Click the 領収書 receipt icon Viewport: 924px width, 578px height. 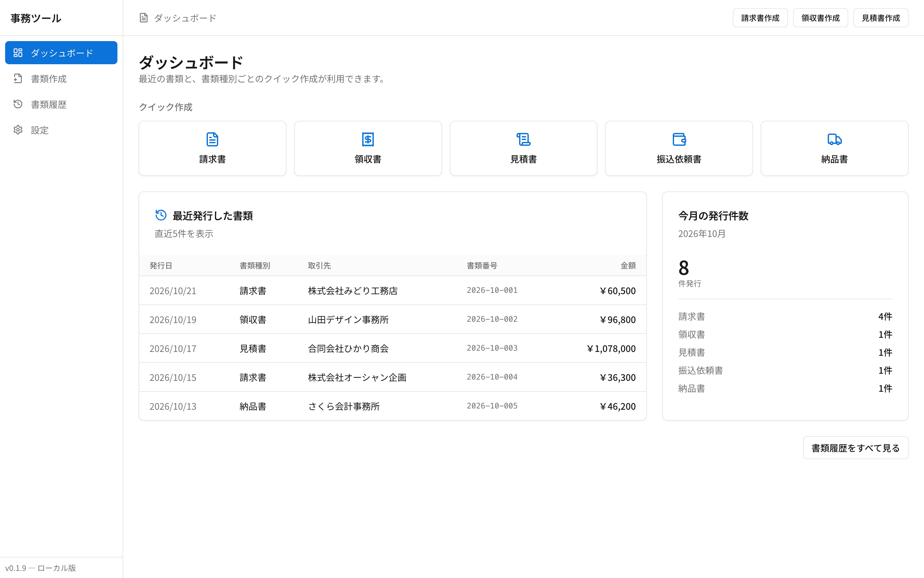pyautogui.click(x=368, y=140)
